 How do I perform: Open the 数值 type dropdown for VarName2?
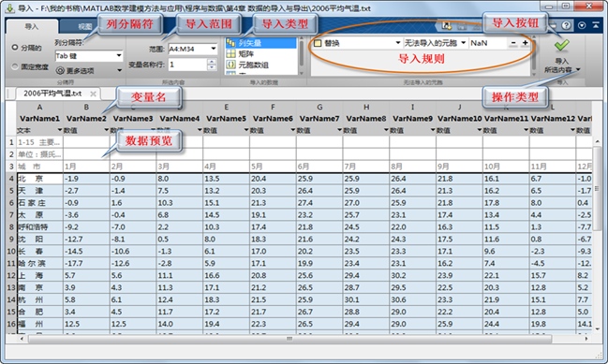106,130
